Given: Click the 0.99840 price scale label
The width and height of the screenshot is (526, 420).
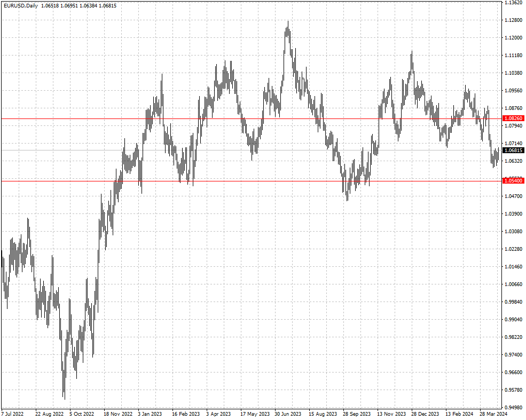Looking at the screenshot, I should (x=513, y=302).
